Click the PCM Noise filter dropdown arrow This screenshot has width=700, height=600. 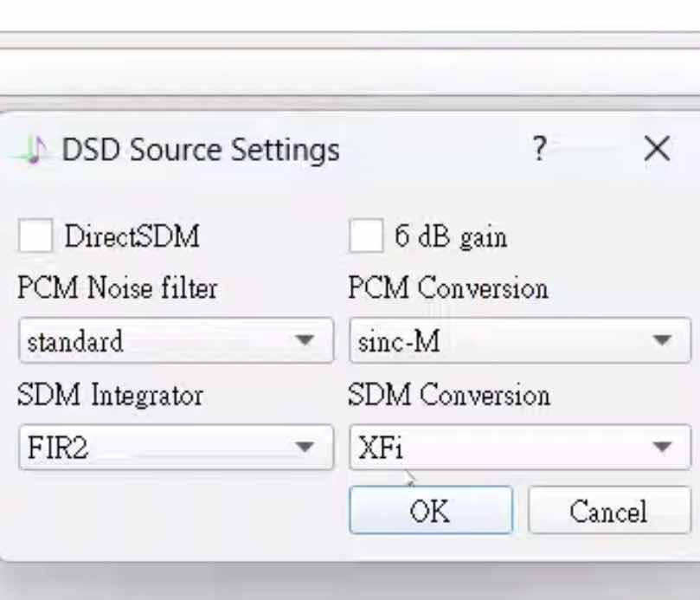pos(303,340)
